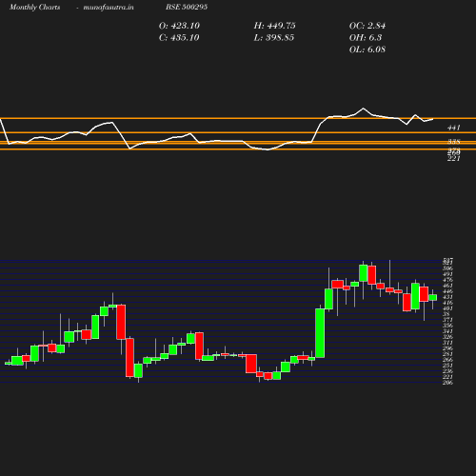This screenshot has width=476, height=476.
Task: Click the '506' price axis label
Action: click(x=447, y=268)
